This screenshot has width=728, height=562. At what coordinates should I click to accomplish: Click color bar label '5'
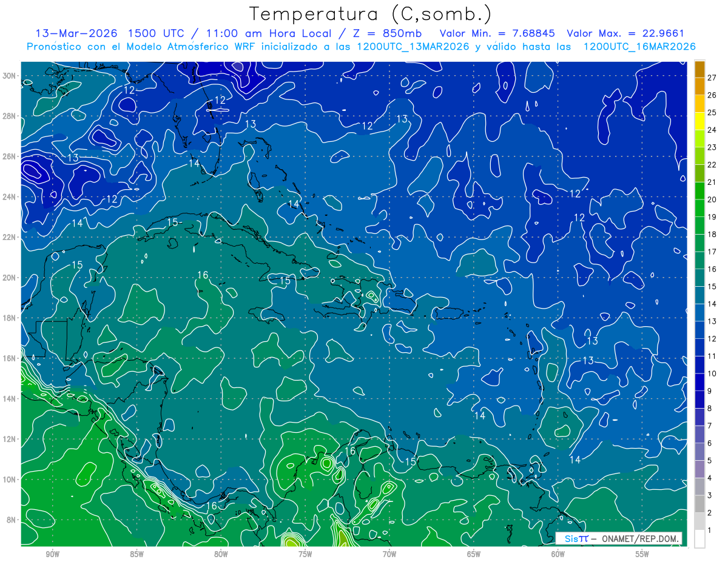click(x=710, y=461)
